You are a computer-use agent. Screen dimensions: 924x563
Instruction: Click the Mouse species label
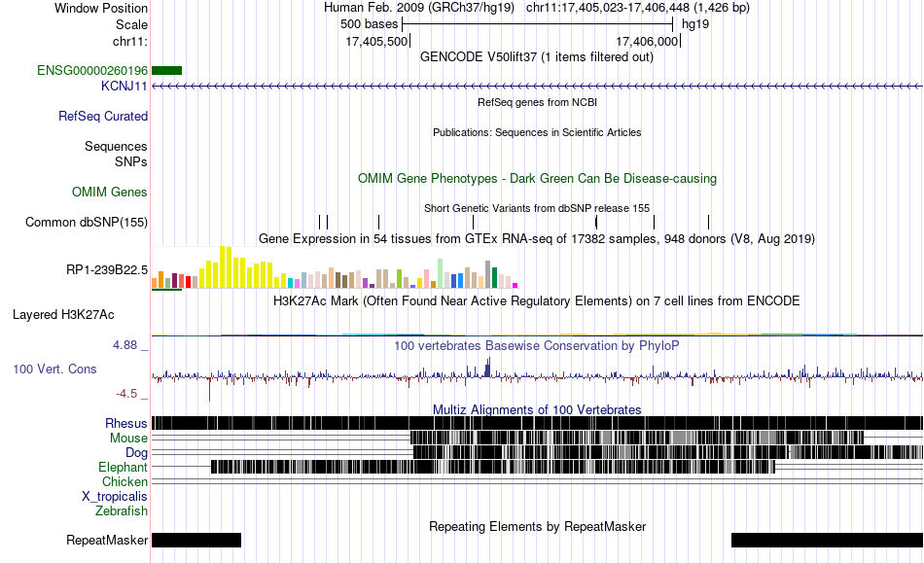pyautogui.click(x=128, y=439)
